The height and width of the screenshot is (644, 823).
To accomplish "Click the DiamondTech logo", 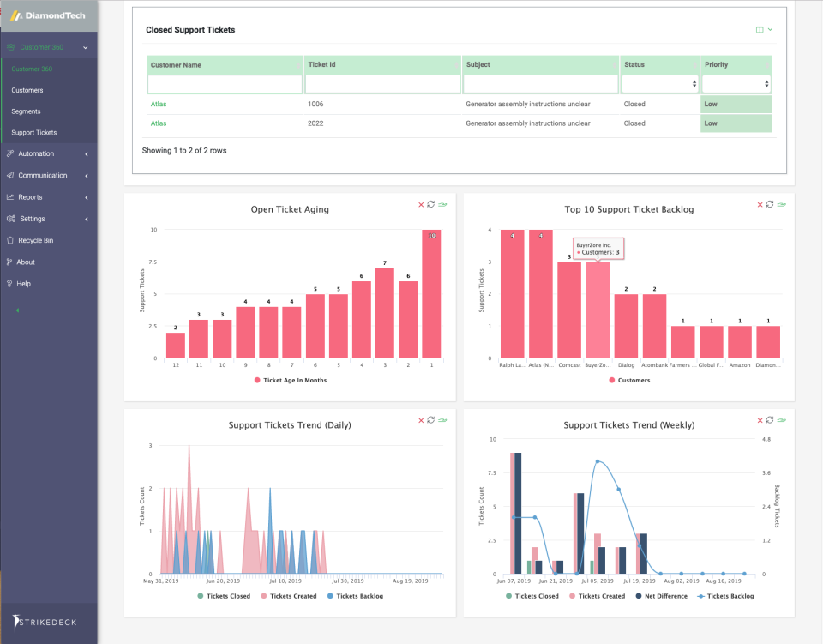I will tap(48, 15).
